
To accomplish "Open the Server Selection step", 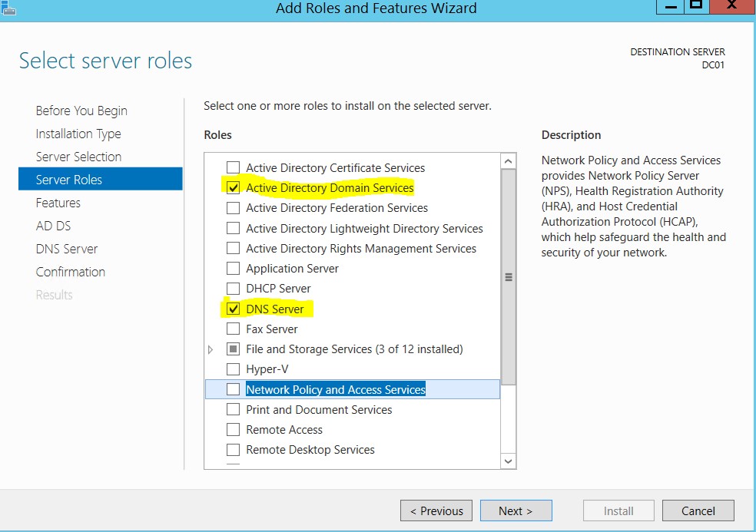I will (78, 157).
